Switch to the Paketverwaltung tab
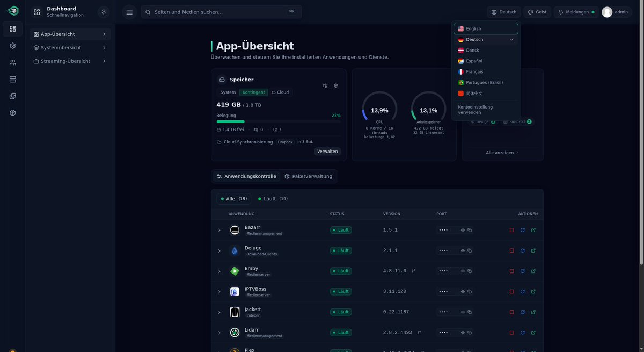644x352 pixels. [x=309, y=176]
